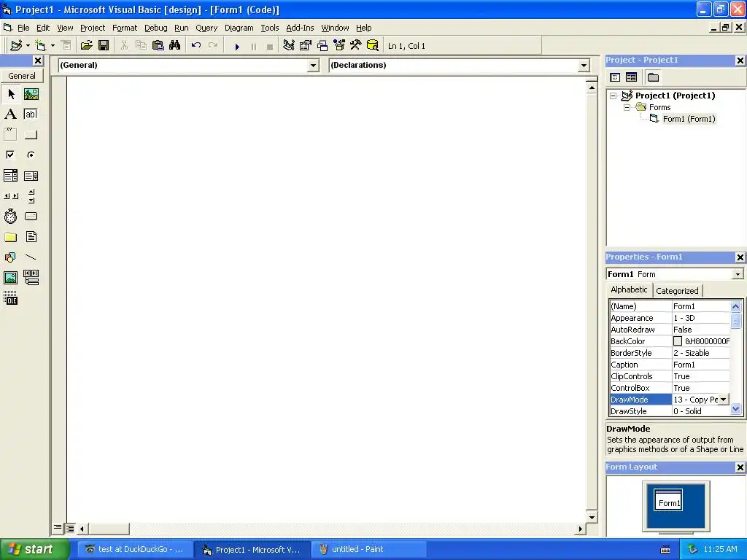Select the Line control tool
Viewport: 747px width, 560px height.
(31, 257)
